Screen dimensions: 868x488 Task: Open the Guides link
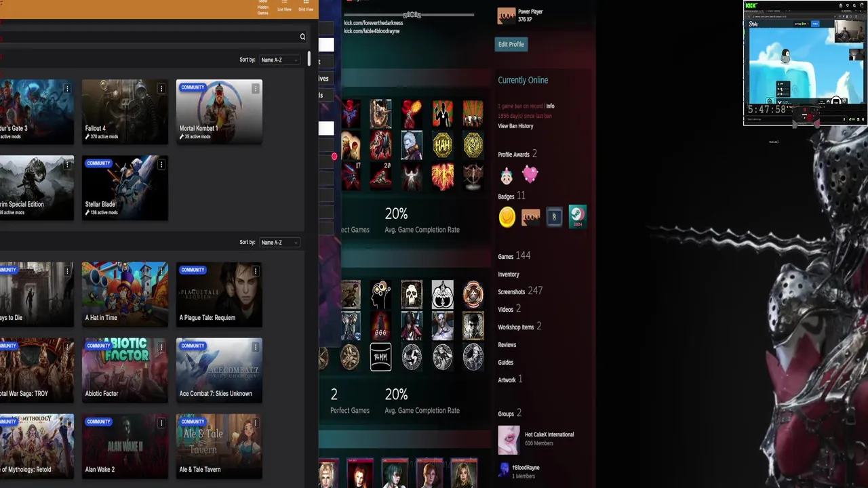point(506,363)
